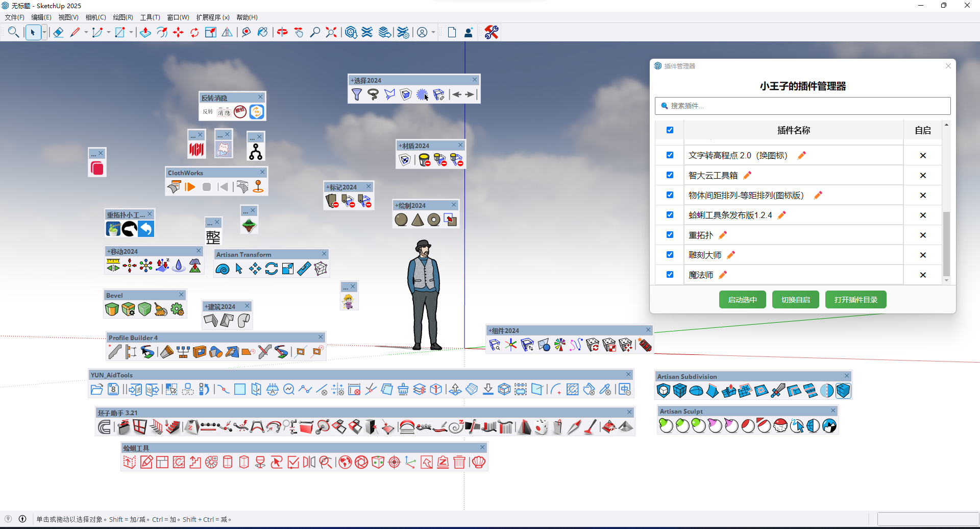
Task: Click Zoom Extents icon
Action: point(331,33)
